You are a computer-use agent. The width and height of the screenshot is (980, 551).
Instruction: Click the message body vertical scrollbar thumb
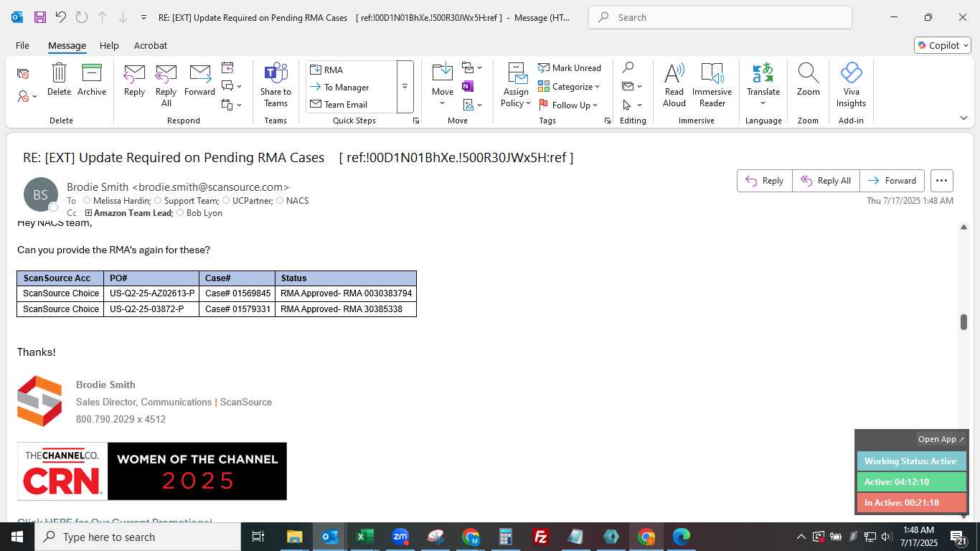coord(963,322)
